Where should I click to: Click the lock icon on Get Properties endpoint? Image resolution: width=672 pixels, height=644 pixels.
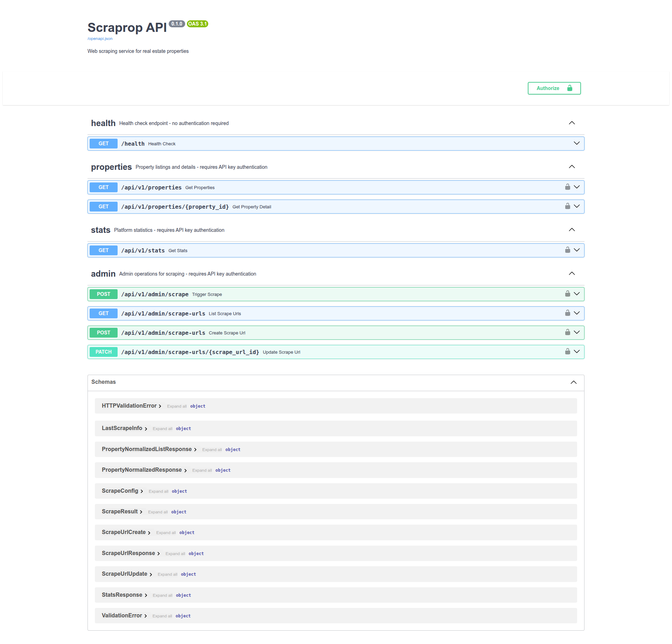567,187
